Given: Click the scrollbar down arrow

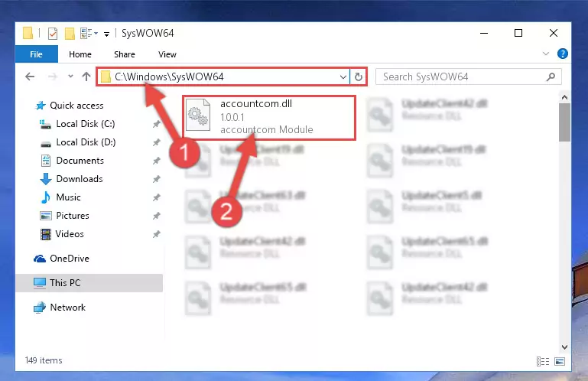Looking at the screenshot, I should pos(564,347).
